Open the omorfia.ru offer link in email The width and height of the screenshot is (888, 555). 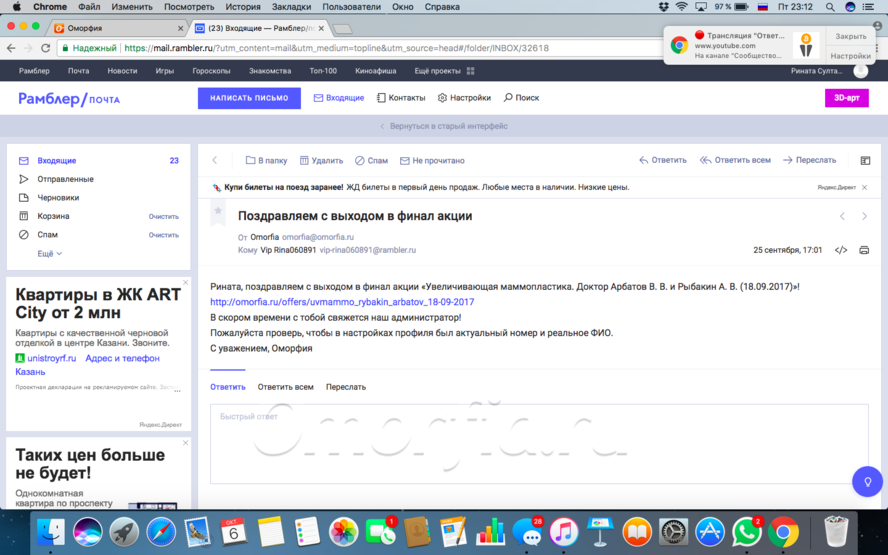342,302
